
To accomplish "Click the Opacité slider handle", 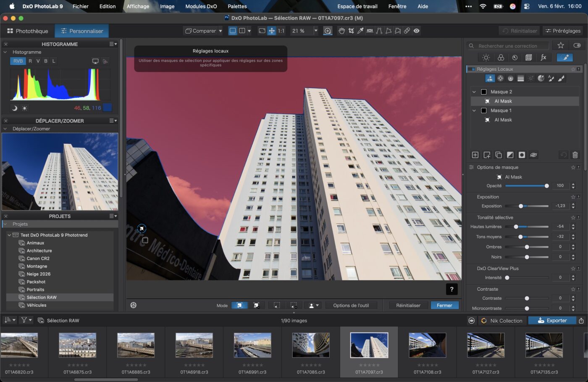I will pos(546,186).
